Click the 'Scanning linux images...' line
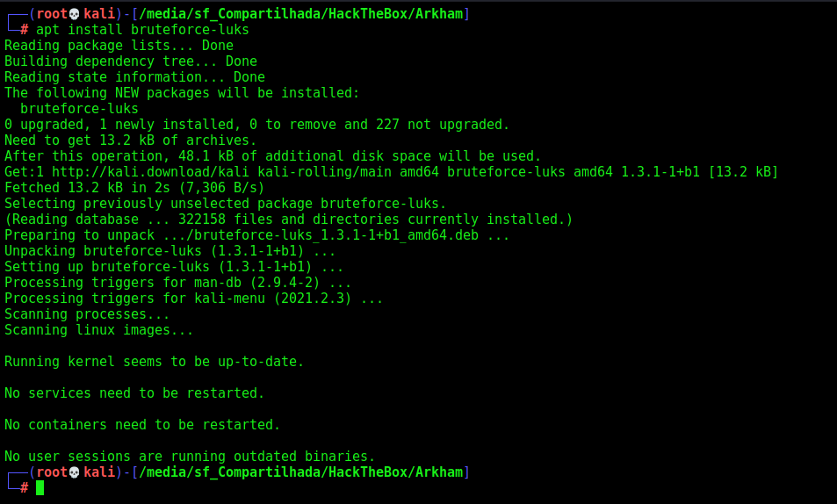837x504 pixels. [x=98, y=330]
